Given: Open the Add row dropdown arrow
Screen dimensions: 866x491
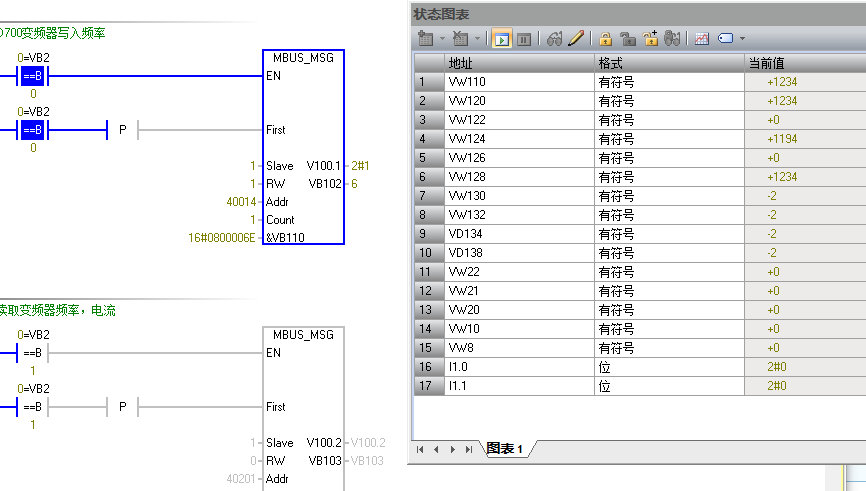Looking at the screenshot, I should (443, 39).
